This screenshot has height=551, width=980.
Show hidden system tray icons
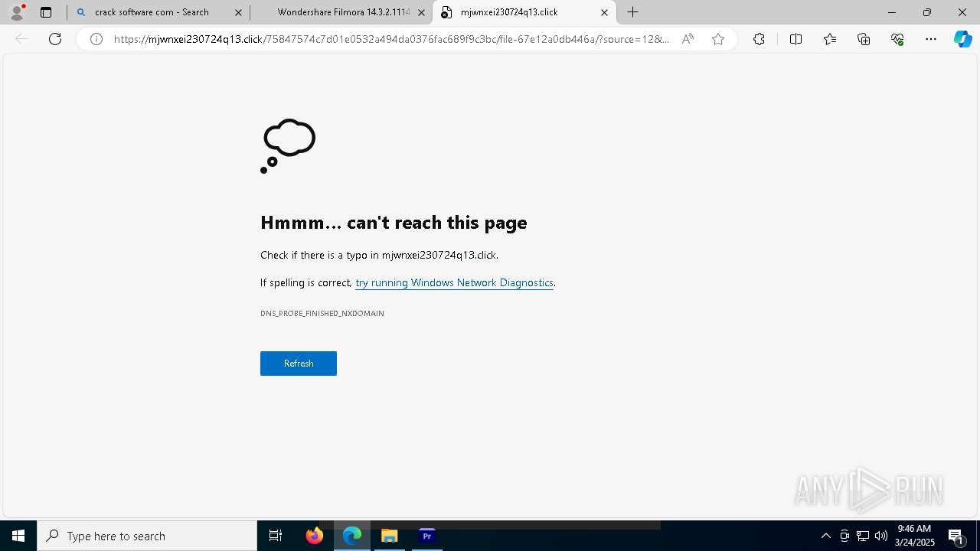tap(825, 536)
